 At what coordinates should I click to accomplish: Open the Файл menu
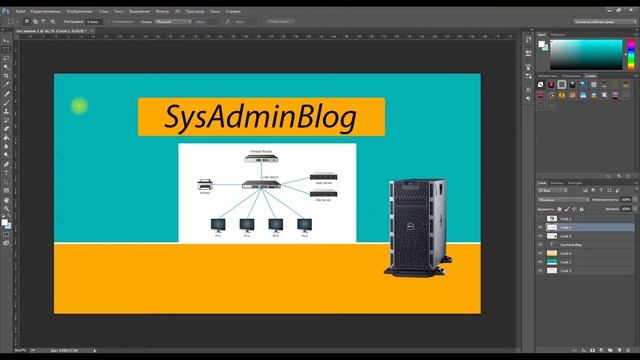20,11
